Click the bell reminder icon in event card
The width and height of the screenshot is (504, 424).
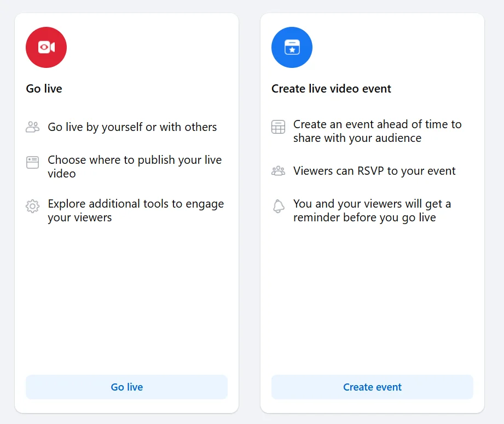point(278,205)
